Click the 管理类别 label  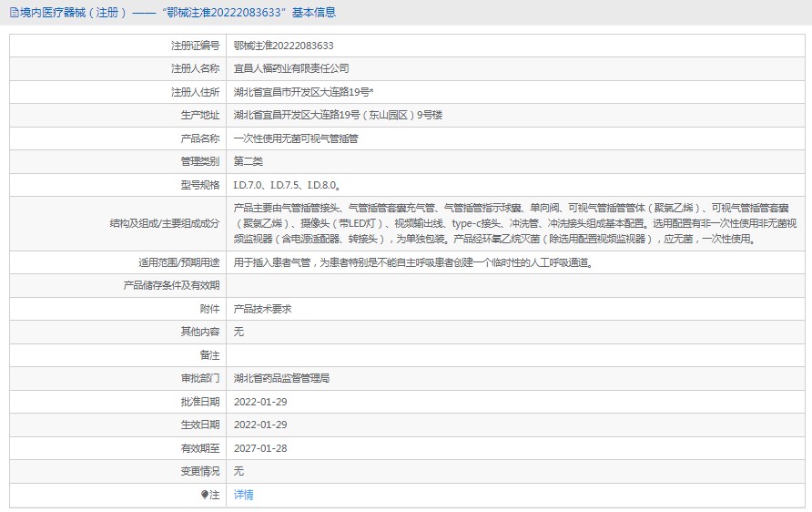coord(200,161)
